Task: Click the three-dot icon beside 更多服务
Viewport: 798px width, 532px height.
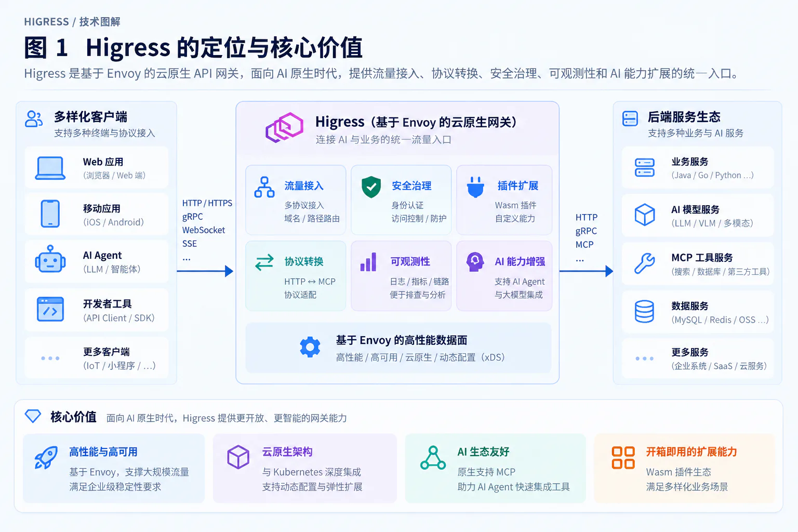Action: 645,358
